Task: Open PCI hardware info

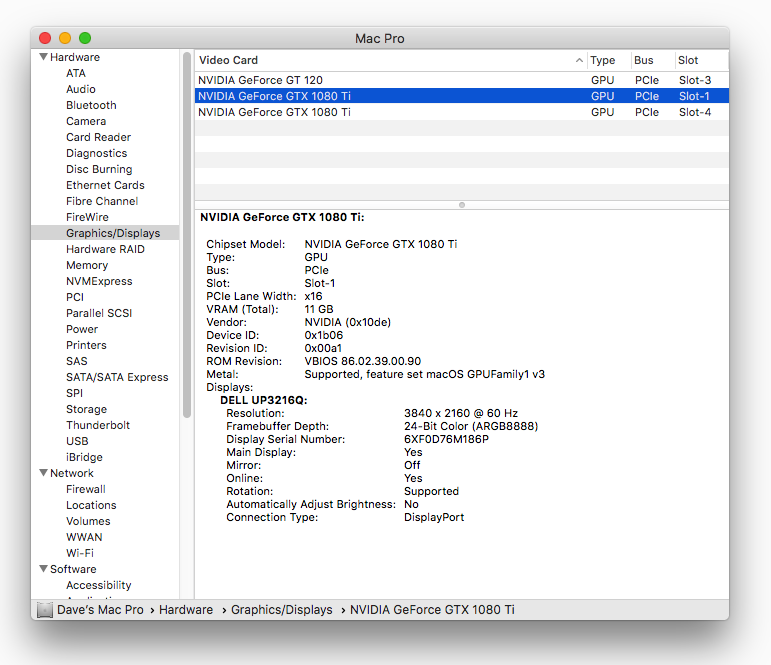Action: point(75,297)
